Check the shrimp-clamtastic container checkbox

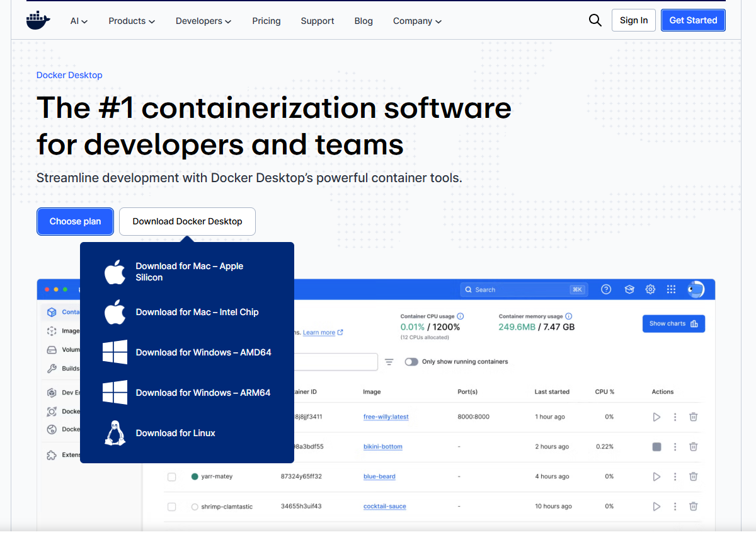(171, 507)
